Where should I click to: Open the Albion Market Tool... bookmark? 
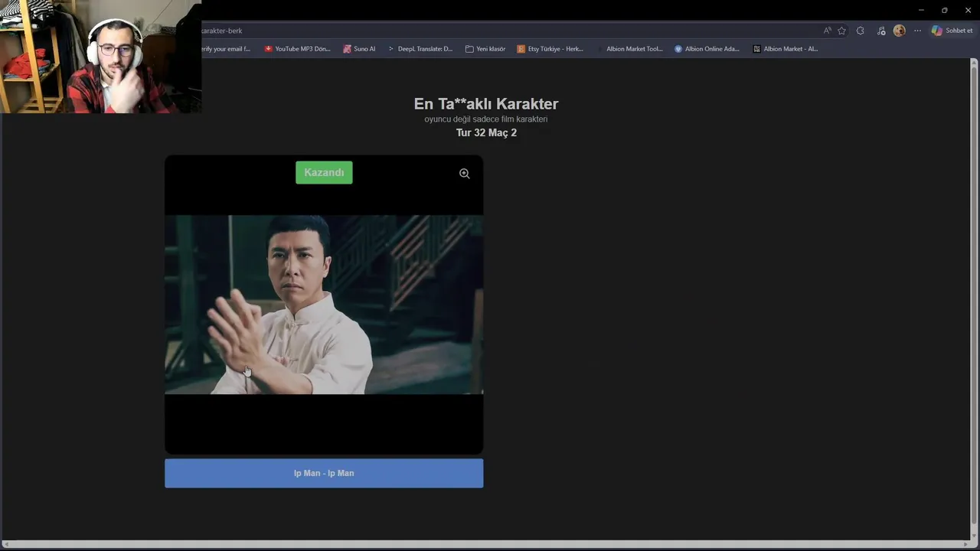point(629,49)
